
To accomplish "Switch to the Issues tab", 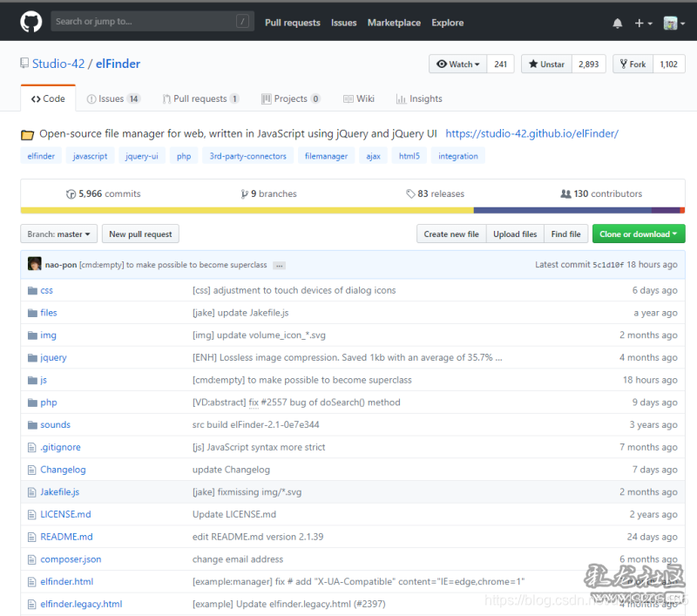I will pos(113,98).
